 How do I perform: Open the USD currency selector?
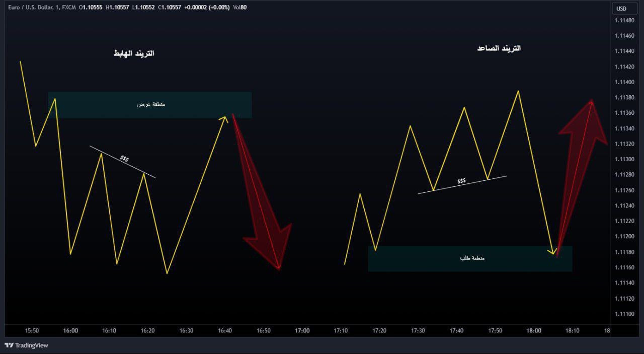point(624,8)
